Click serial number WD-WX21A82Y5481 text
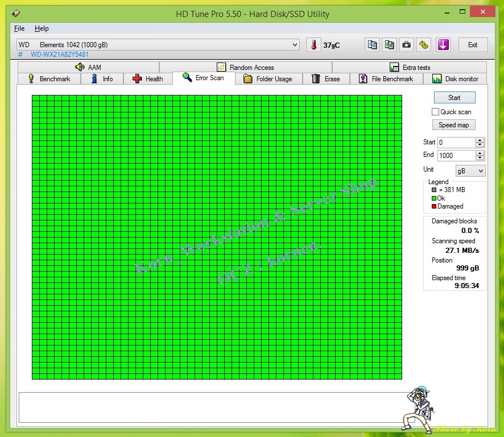The width and height of the screenshot is (504, 437). tap(60, 54)
